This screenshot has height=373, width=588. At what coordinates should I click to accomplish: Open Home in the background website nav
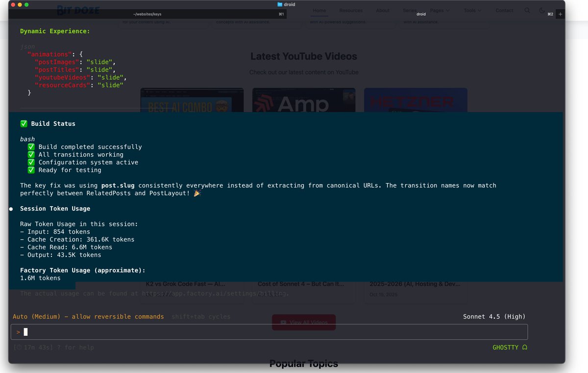pyautogui.click(x=319, y=10)
